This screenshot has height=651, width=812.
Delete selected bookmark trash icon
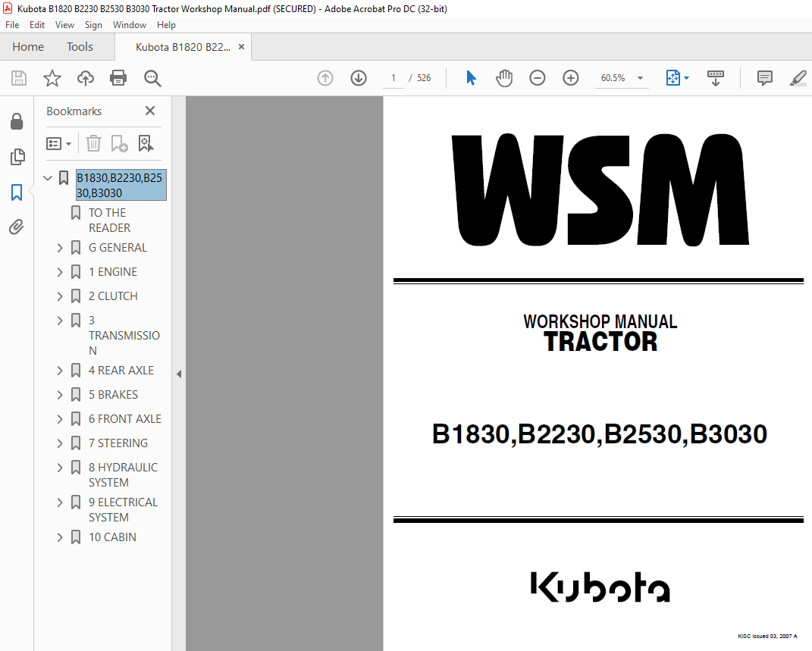click(x=93, y=143)
